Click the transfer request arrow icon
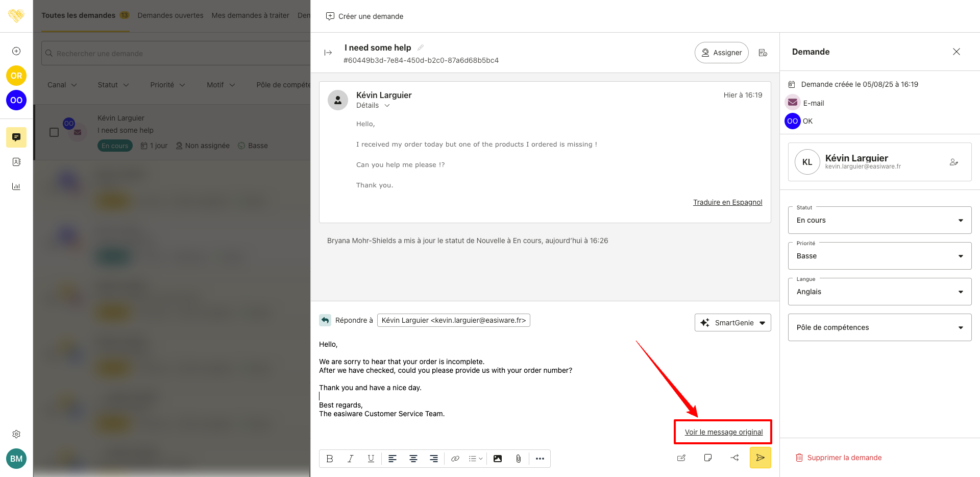The image size is (980, 477). pyautogui.click(x=734, y=458)
